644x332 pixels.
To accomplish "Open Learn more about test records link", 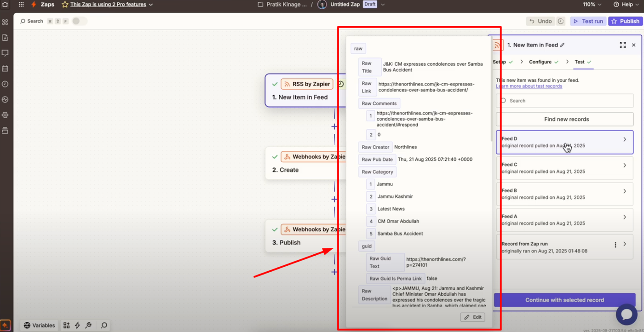I will 529,86.
